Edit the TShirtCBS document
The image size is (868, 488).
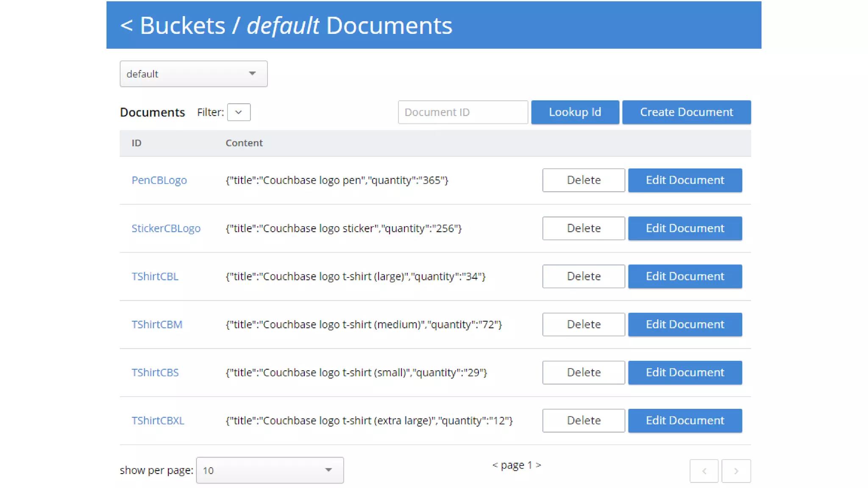pyautogui.click(x=684, y=372)
